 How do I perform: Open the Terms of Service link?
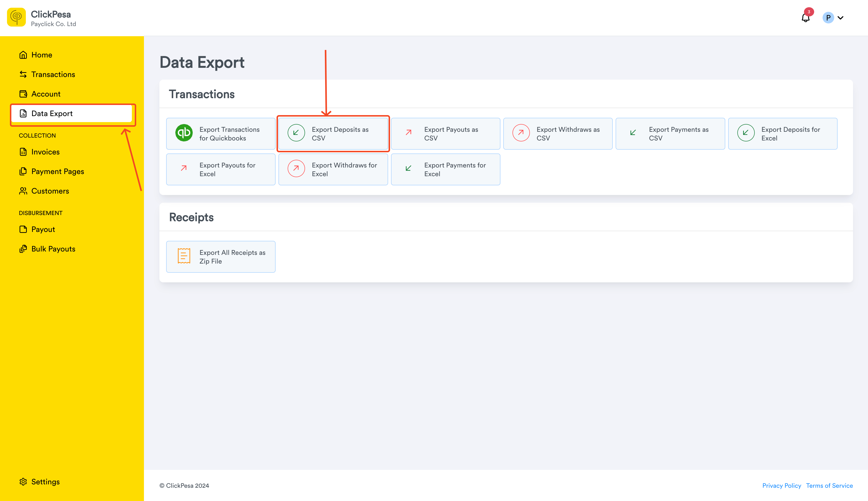click(x=829, y=486)
